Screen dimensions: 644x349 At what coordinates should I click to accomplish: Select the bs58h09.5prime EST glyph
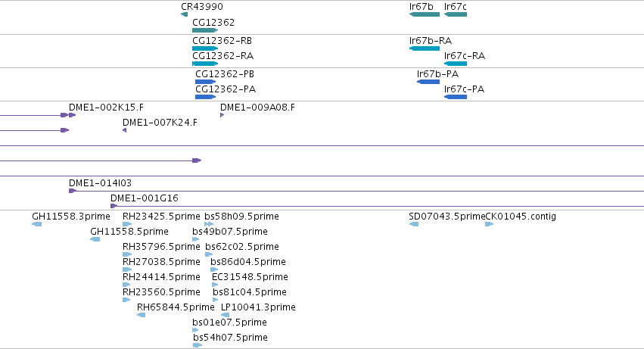[x=209, y=224]
